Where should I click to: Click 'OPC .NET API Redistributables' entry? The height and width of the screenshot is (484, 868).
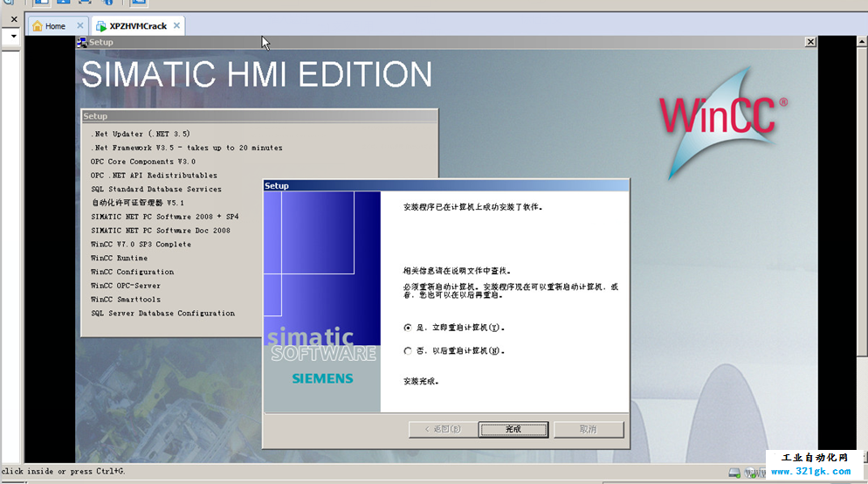[x=154, y=176]
